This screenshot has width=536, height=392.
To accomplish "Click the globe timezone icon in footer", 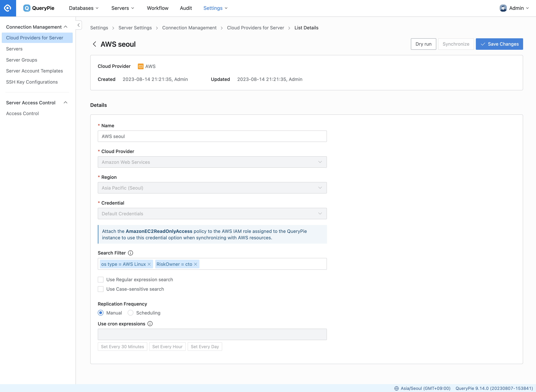I will click(396, 388).
